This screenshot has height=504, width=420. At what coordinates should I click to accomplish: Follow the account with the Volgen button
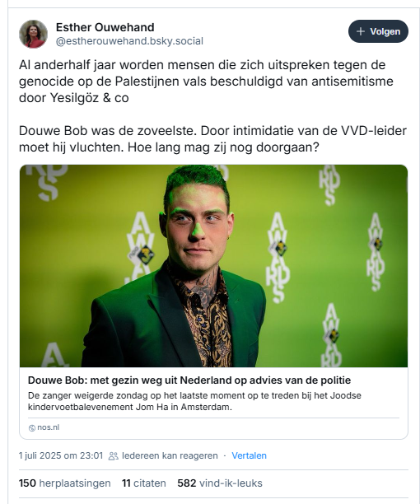click(x=378, y=31)
